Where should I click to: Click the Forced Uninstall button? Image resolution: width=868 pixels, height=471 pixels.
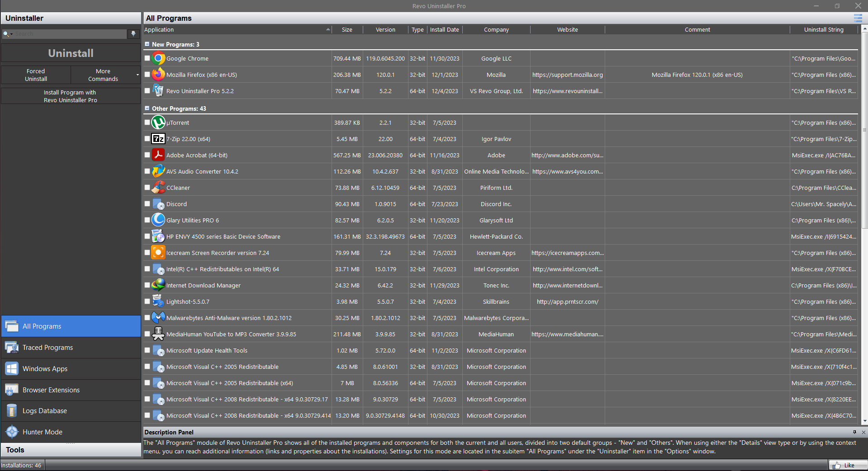(x=36, y=75)
